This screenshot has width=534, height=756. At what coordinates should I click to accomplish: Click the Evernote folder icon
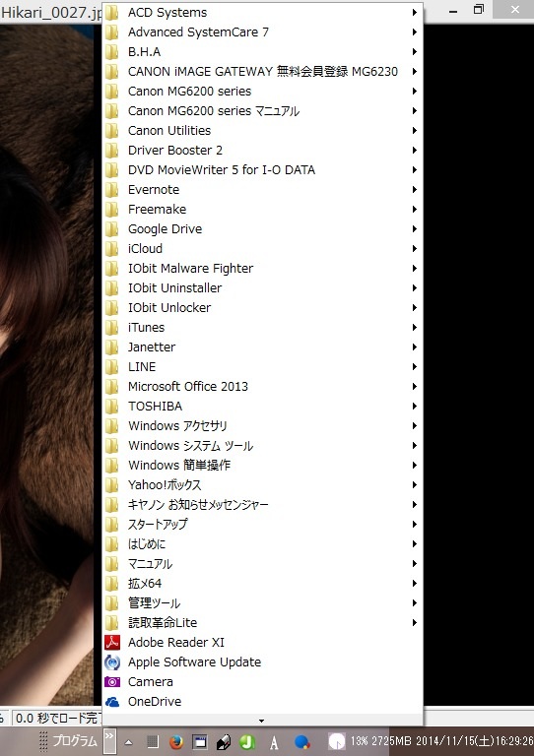112,189
